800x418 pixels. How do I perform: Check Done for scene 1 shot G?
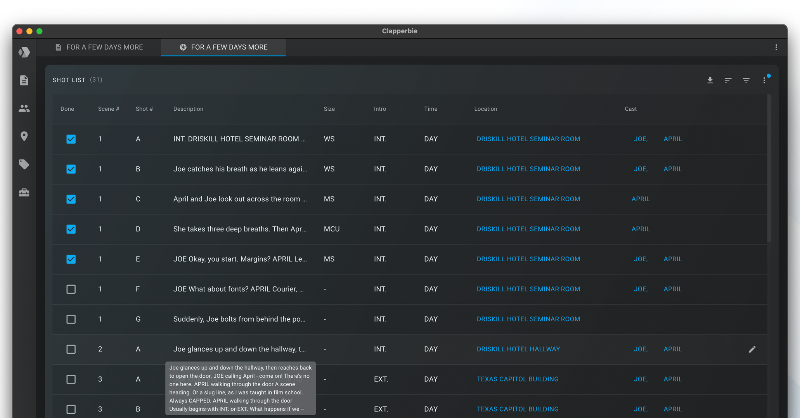click(71, 319)
